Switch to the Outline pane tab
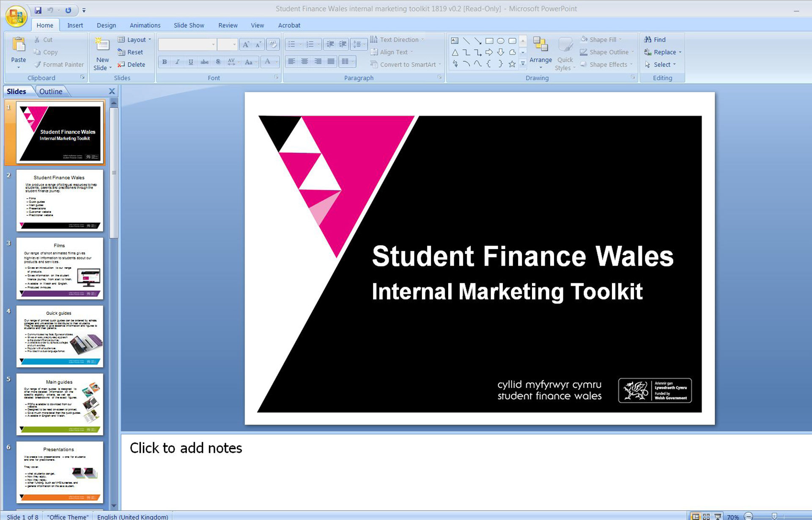The width and height of the screenshot is (812, 520). point(51,91)
